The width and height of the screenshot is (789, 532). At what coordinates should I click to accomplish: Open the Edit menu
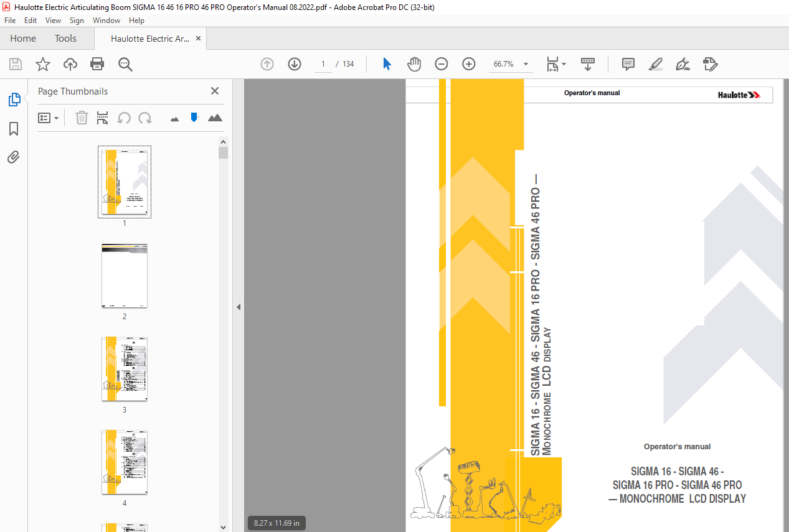pos(31,21)
